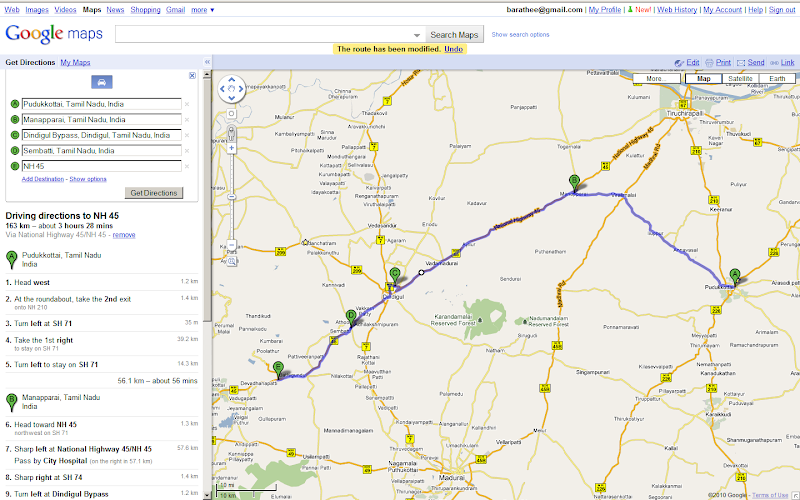Zoom in with the plus button
Viewport: 800px width, 500px height.
pyautogui.click(x=232, y=148)
